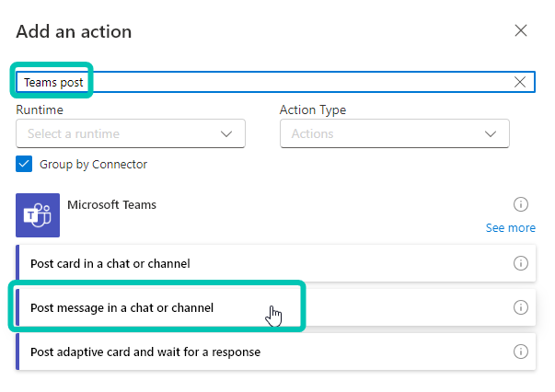Show info for Post message in a chat action
The image size is (555, 392).
(521, 307)
